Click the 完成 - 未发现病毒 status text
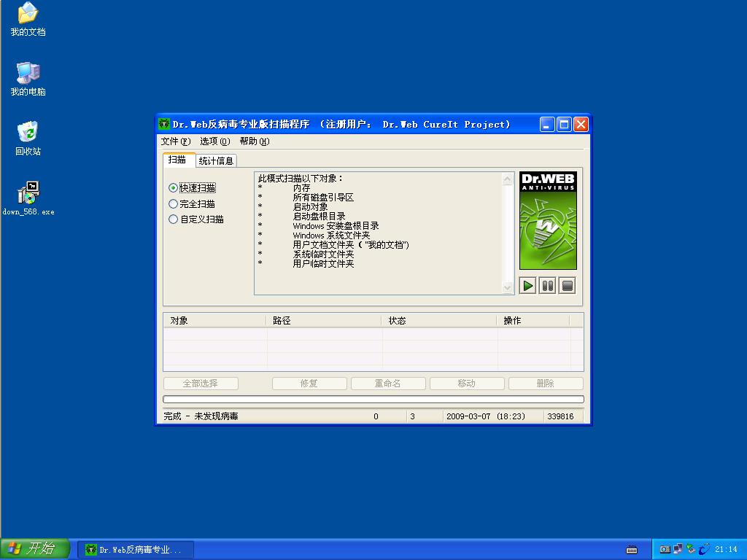Screen dimensions: 747x560 click(201, 416)
